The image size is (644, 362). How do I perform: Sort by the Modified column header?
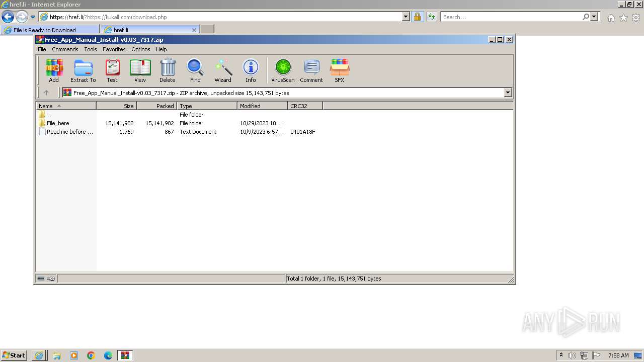tap(262, 106)
